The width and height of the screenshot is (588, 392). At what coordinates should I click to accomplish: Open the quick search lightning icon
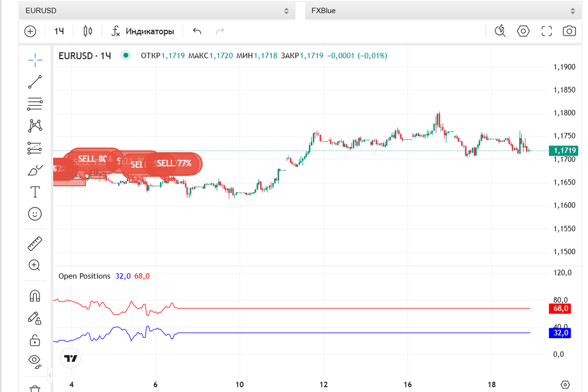(500, 31)
